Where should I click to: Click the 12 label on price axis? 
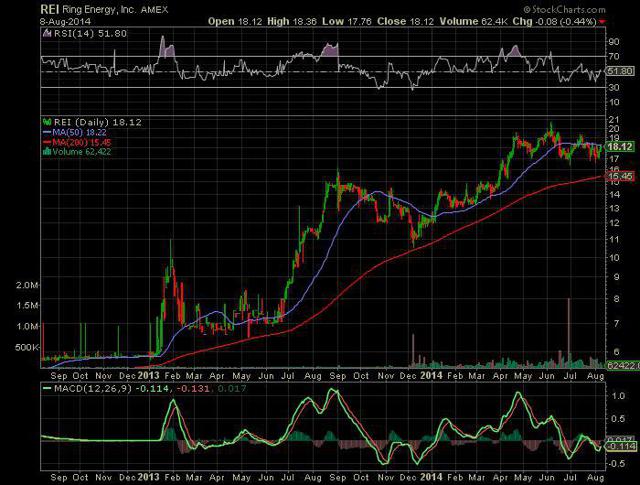click(614, 223)
